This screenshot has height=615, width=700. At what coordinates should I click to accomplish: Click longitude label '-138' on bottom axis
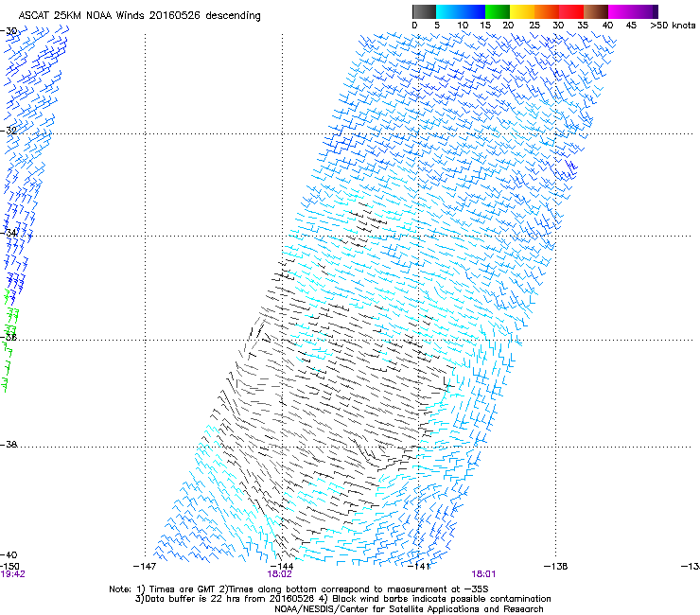(556, 567)
